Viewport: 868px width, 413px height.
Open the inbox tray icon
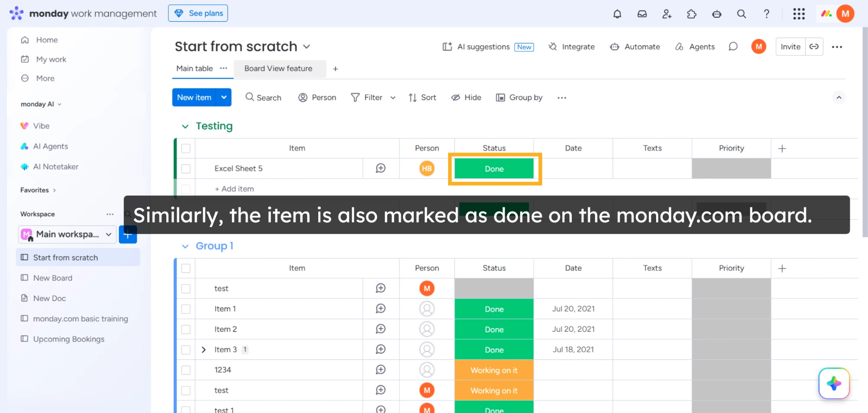tap(642, 14)
